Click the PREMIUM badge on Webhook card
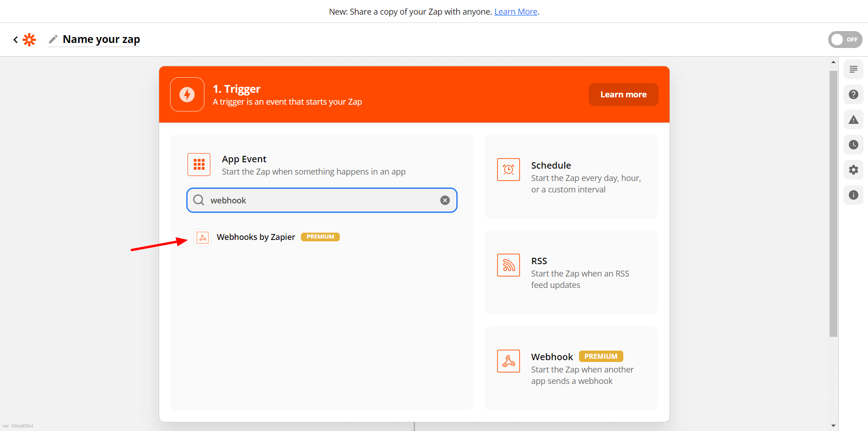Viewport: 868px width, 431px height. 601,357
